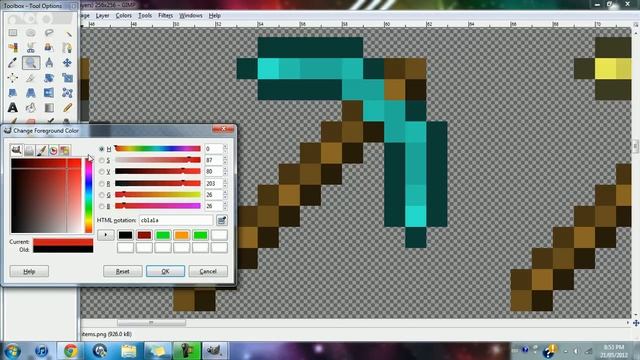Pick the black history color swatch
This screenshot has height=360, width=640.
pyautogui.click(x=125, y=235)
